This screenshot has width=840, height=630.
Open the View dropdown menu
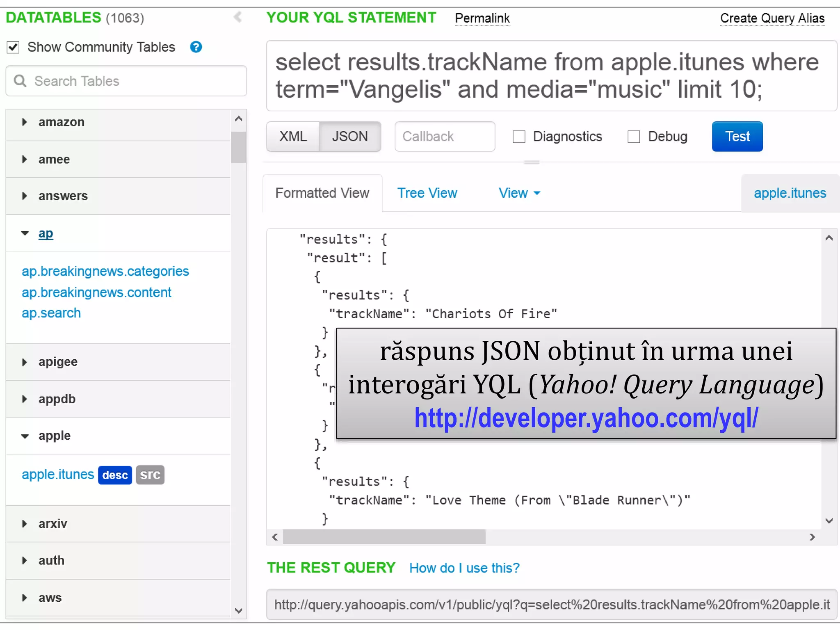pos(519,193)
